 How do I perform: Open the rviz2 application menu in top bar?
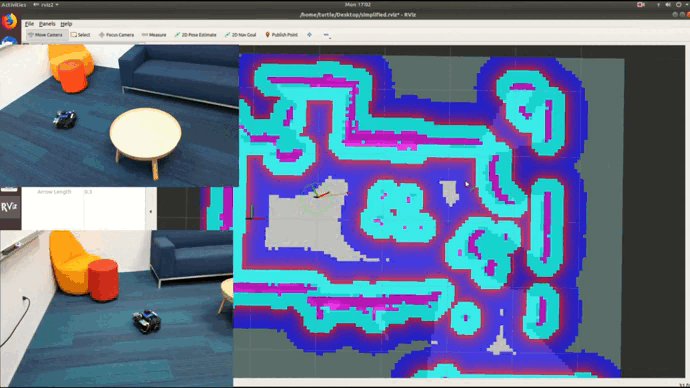(46, 4)
